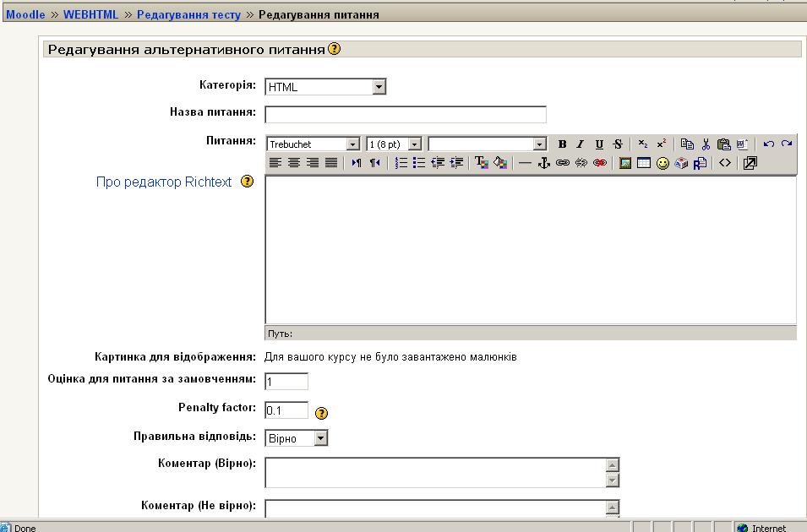Click the Cut scissors icon
This screenshot has height=532, width=807.
point(706,144)
